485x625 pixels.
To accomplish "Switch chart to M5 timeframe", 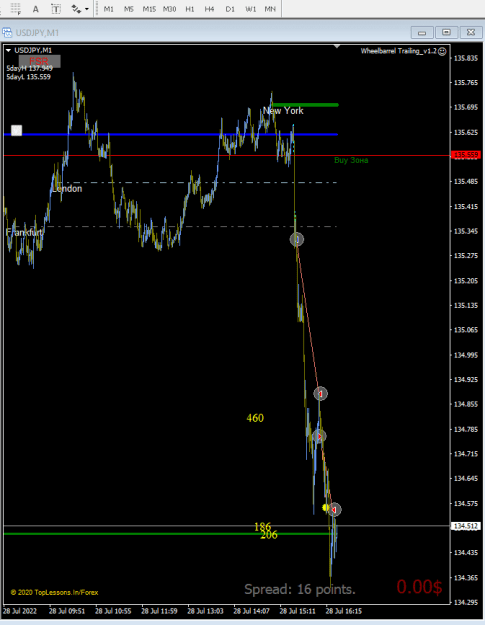I will click(129, 9).
